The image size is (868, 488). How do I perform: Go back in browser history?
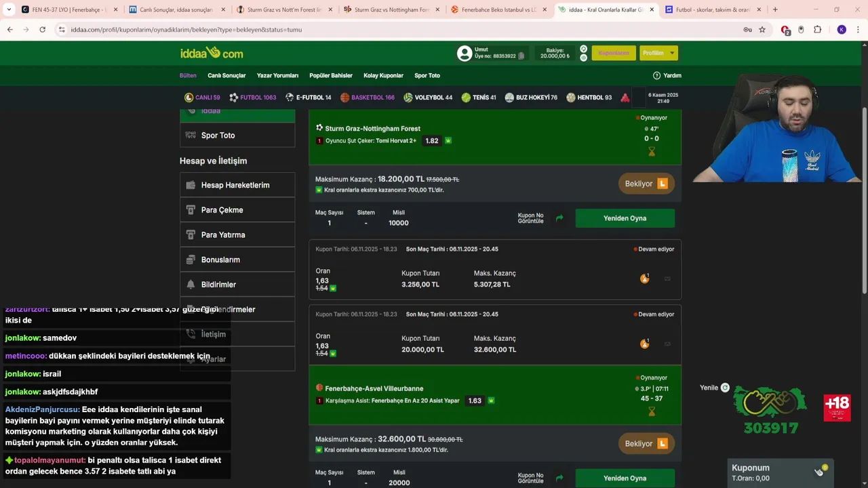(x=9, y=30)
